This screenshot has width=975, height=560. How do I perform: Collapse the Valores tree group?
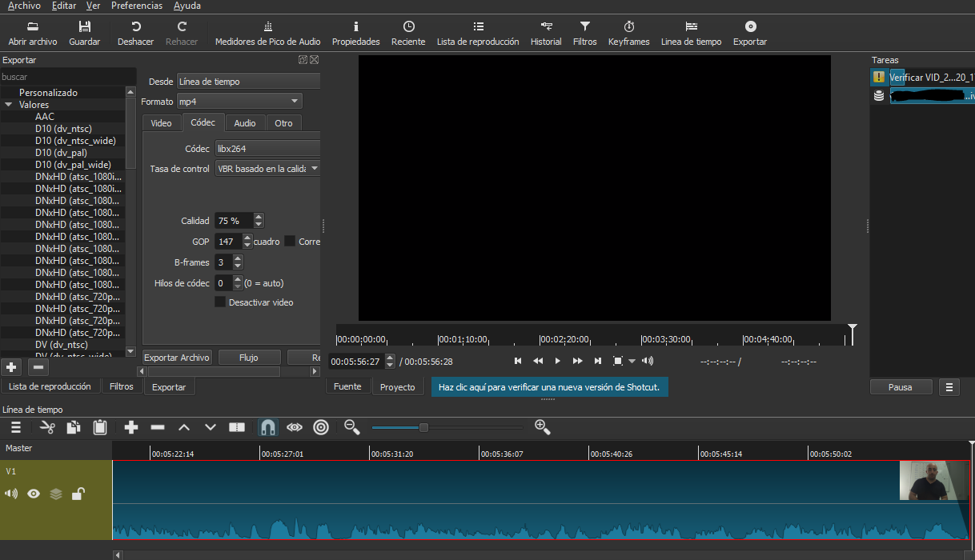coord(9,105)
